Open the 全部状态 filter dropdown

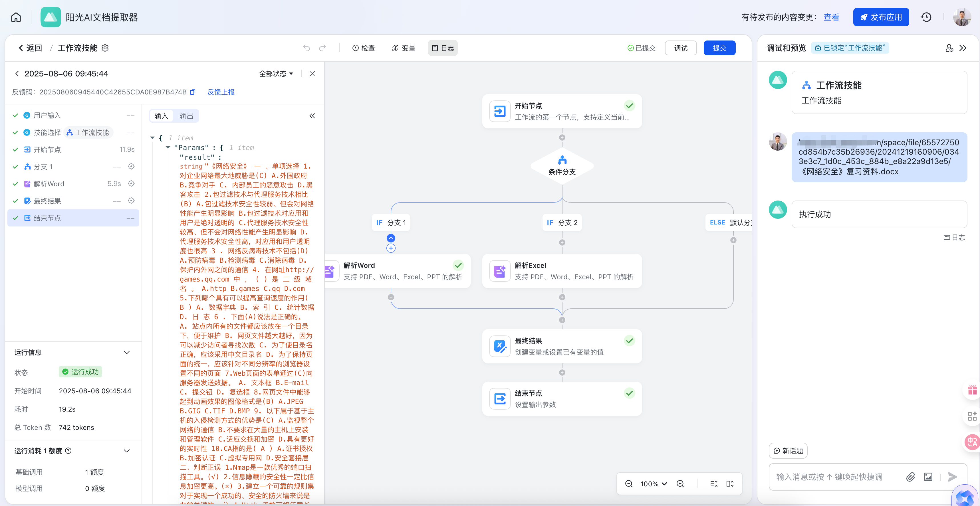pyautogui.click(x=276, y=73)
